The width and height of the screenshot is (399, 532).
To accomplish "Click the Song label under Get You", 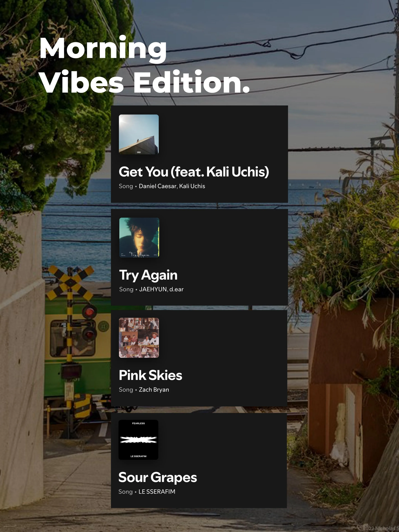I will point(126,186).
